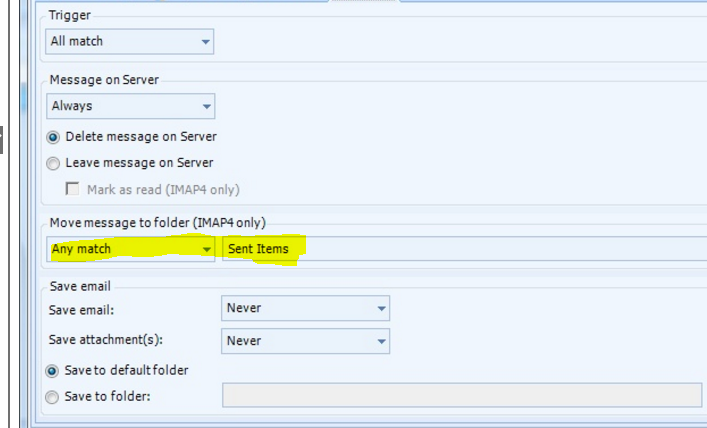The image size is (707, 428).
Task: Click the arrow on Trigger combo box
Action: pos(206,42)
